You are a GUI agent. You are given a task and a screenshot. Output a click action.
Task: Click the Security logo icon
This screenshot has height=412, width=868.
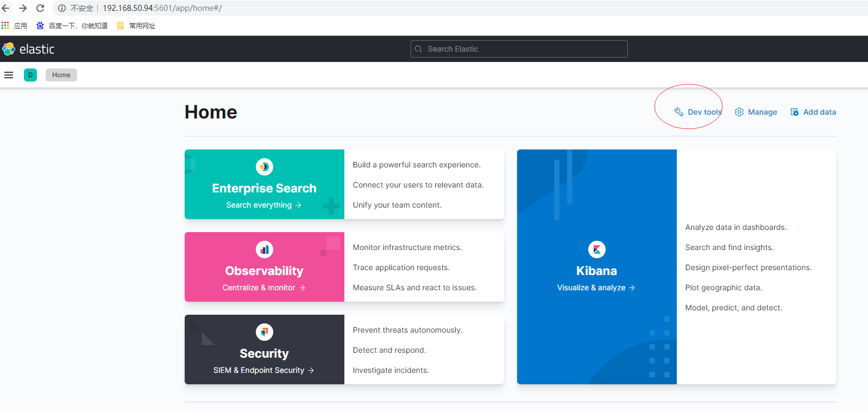[265, 332]
